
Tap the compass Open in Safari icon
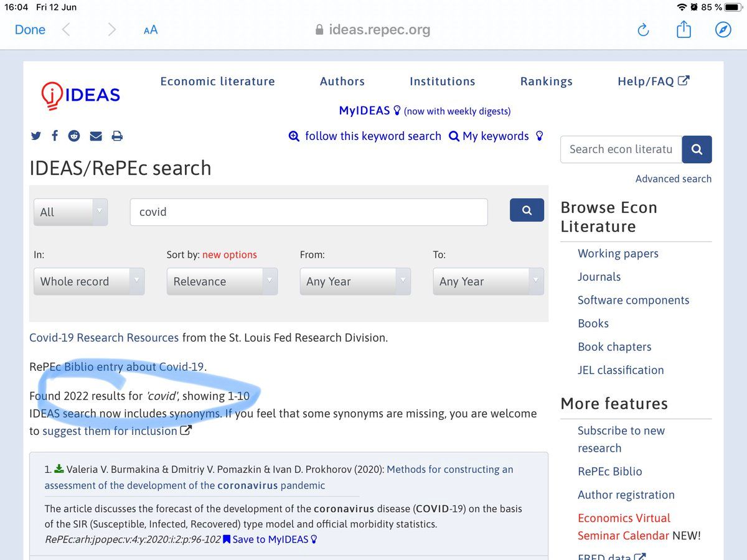pos(723,30)
